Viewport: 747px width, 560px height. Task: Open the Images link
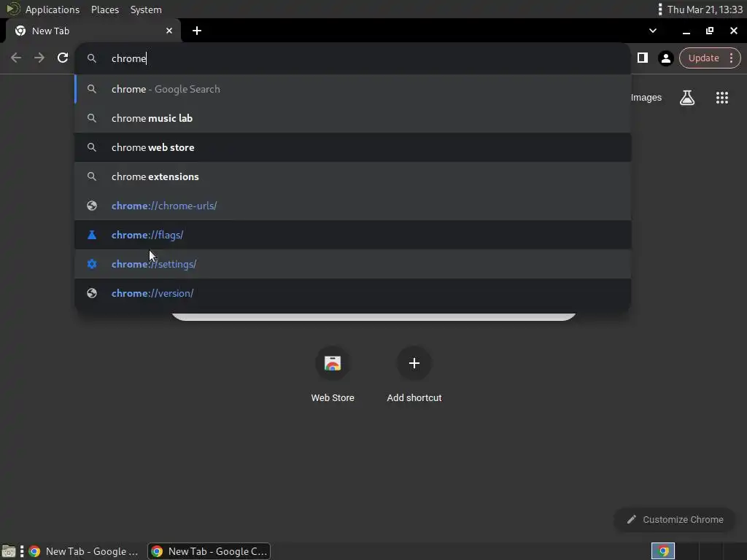(646, 98)
